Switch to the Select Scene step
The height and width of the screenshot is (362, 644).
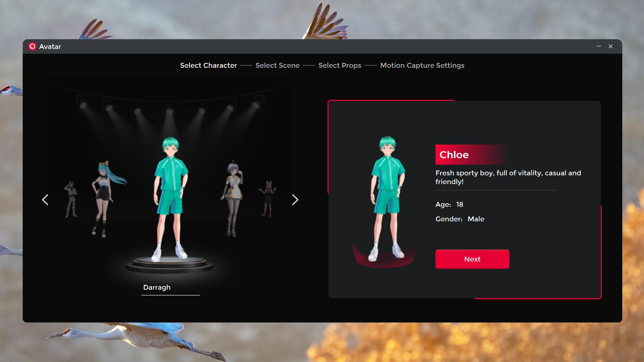[278, 65]
